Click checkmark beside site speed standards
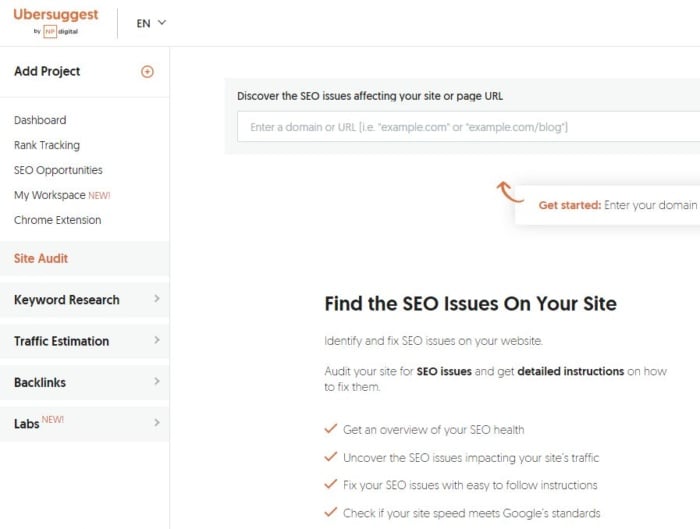 330,512
